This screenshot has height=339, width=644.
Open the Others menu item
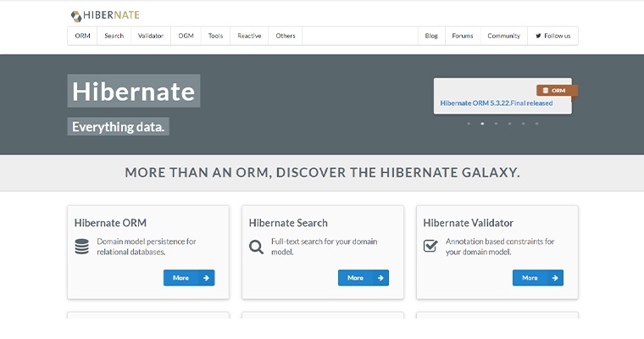tap(286, 36)
